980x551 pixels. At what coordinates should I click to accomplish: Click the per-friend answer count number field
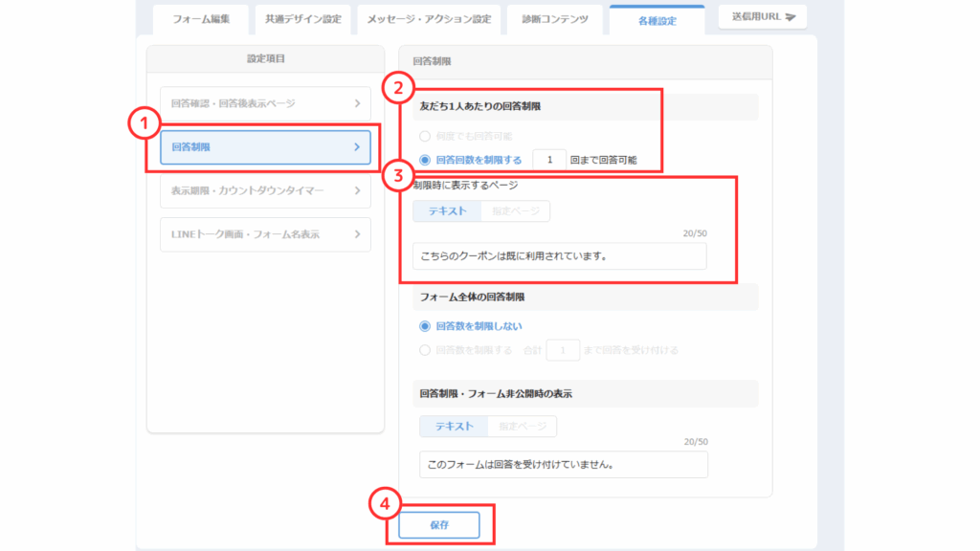pos(549,160)
